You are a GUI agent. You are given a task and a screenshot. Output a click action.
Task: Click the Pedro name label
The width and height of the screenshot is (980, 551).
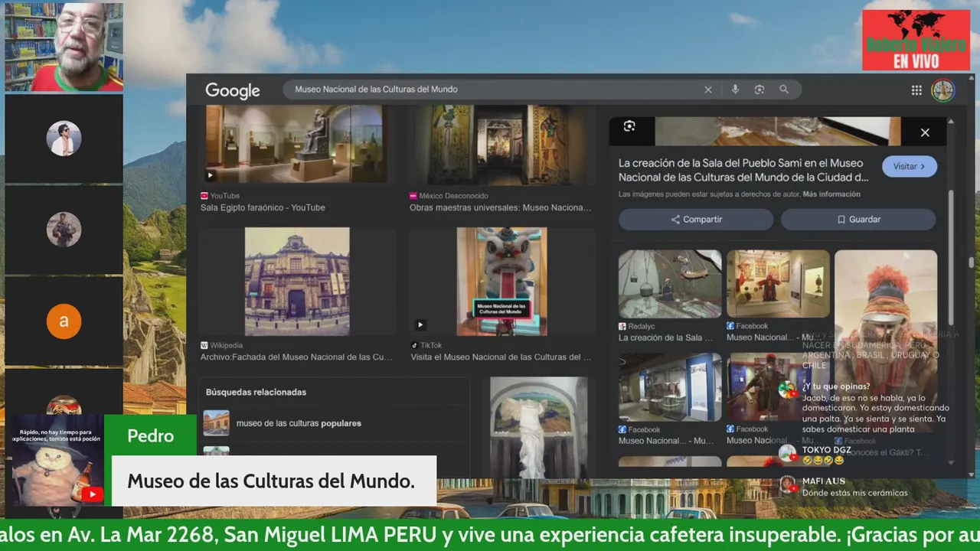point(150,435)
